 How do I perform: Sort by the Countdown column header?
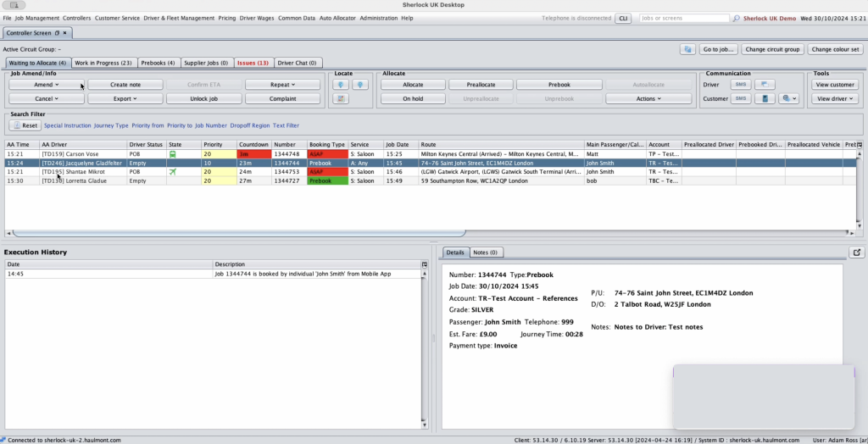click(x=254, y=145)
